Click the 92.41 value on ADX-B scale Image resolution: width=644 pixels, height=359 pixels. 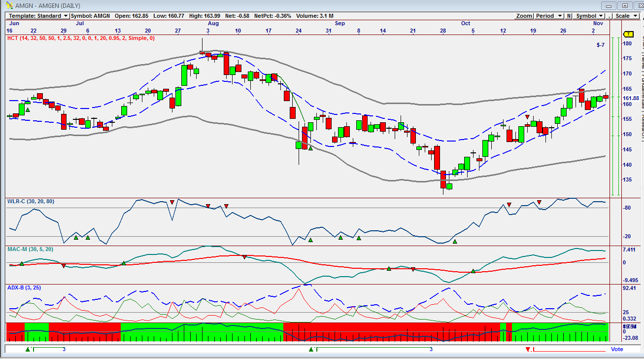630,288
